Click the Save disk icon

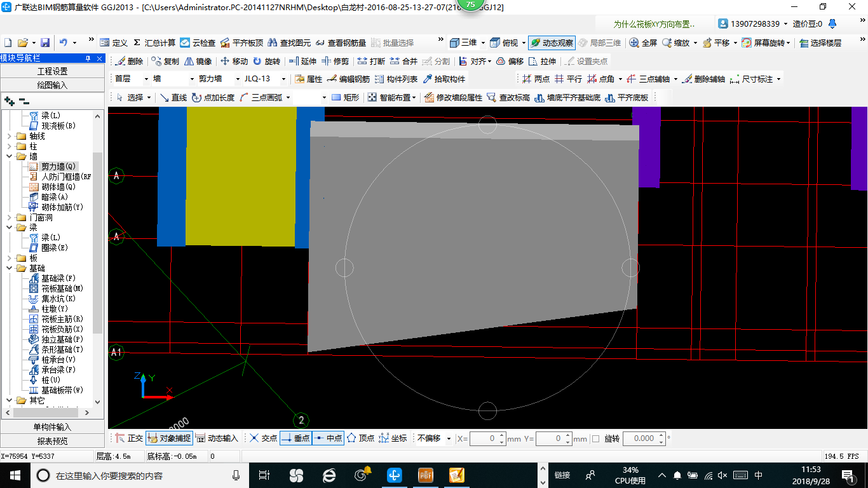point(45,43)
